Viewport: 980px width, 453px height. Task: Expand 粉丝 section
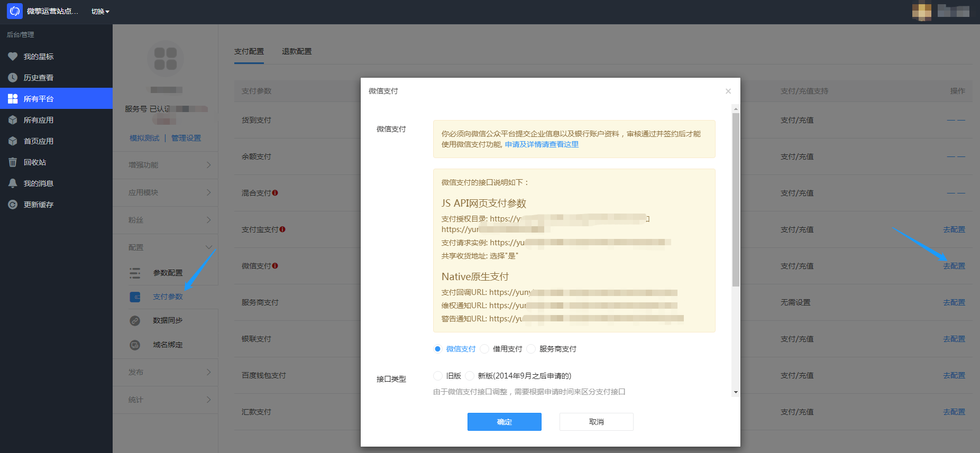point(166,220)
